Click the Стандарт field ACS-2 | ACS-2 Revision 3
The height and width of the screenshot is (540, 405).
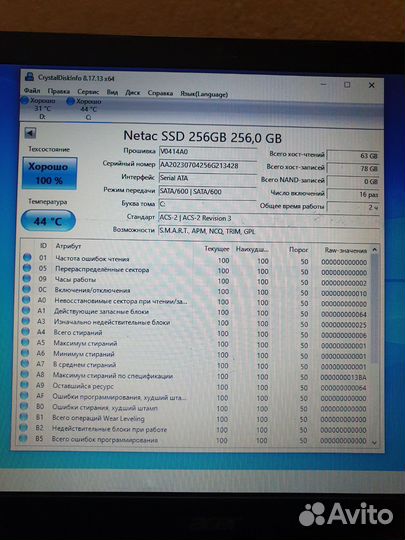[x=269, y=218]
